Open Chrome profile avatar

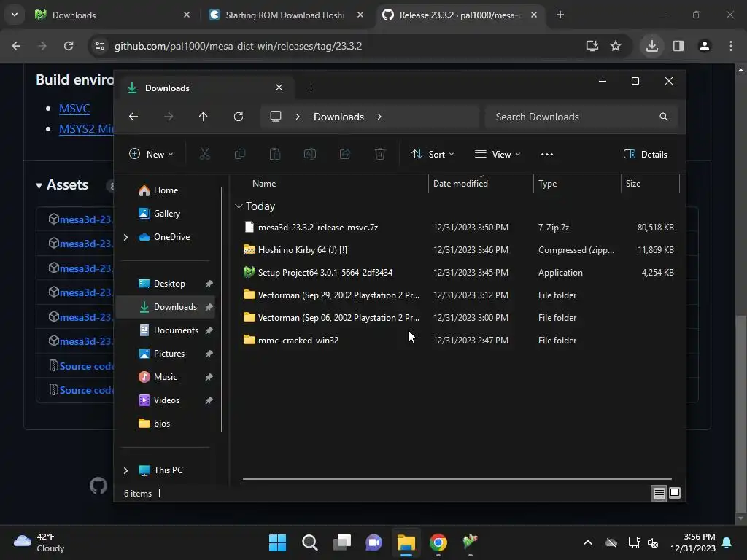tap(705, 46)
